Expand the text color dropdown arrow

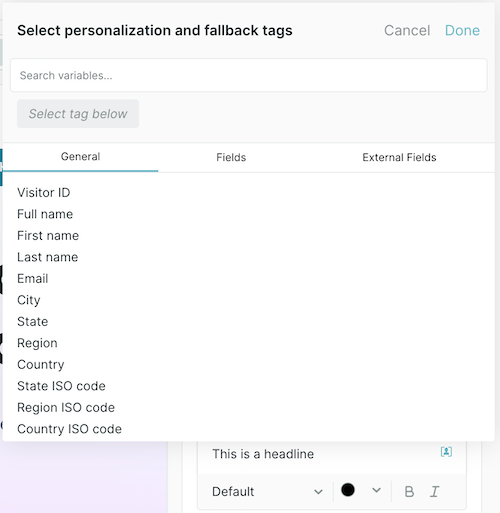(x=376, y=490)
